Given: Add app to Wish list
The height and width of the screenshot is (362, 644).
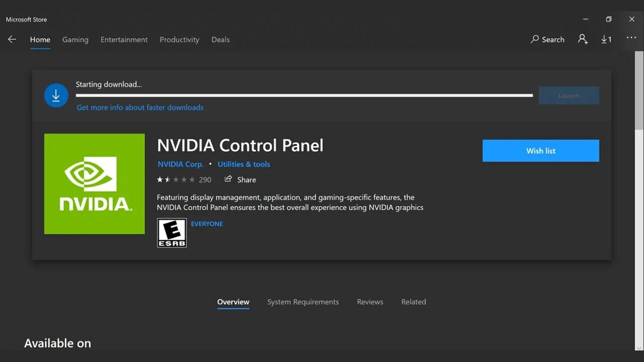Looking at the screenshot, I should (x=541, y=151).
